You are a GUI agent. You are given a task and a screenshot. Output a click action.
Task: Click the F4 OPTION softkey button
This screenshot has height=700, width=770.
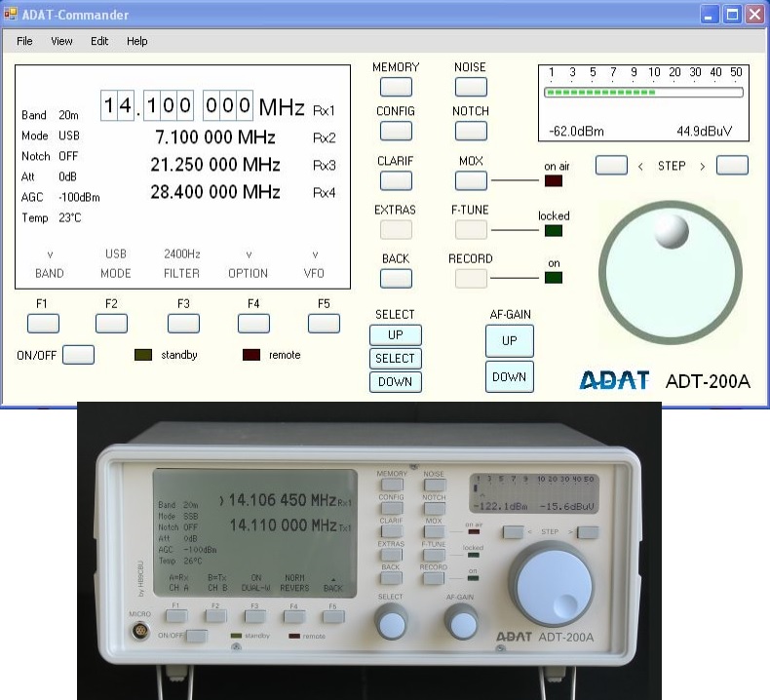point(253,324)
